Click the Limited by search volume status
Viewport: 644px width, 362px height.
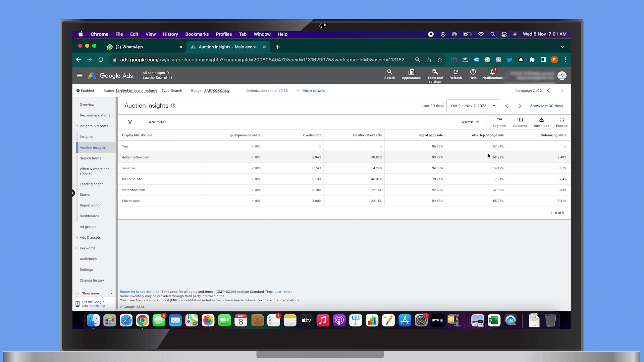[136, 90]
